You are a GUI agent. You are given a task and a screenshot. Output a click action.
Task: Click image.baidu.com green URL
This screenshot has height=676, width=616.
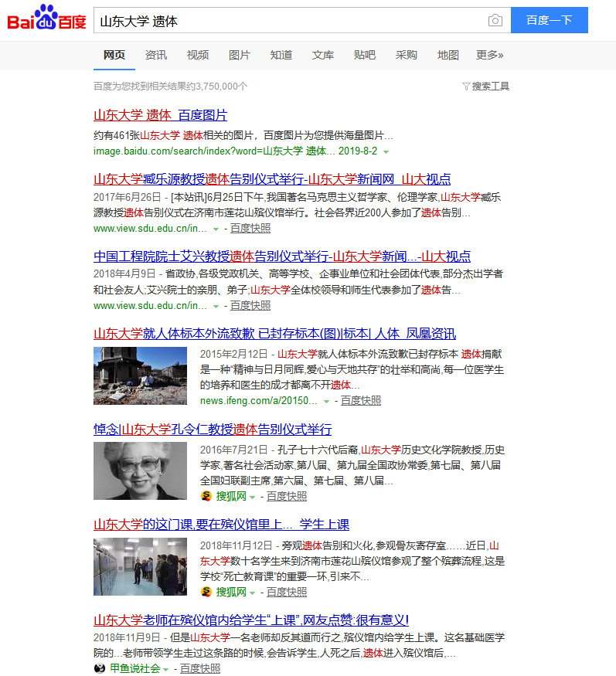tap(235, 151)
